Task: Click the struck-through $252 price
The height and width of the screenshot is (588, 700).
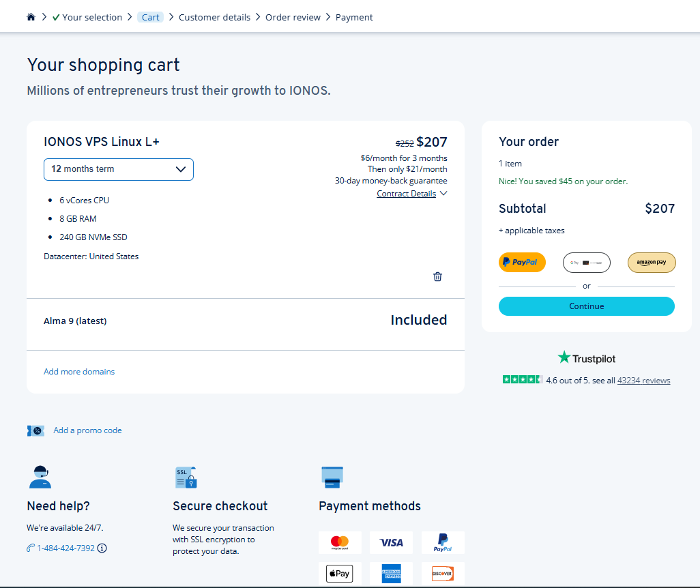Action: coord(405,143)
